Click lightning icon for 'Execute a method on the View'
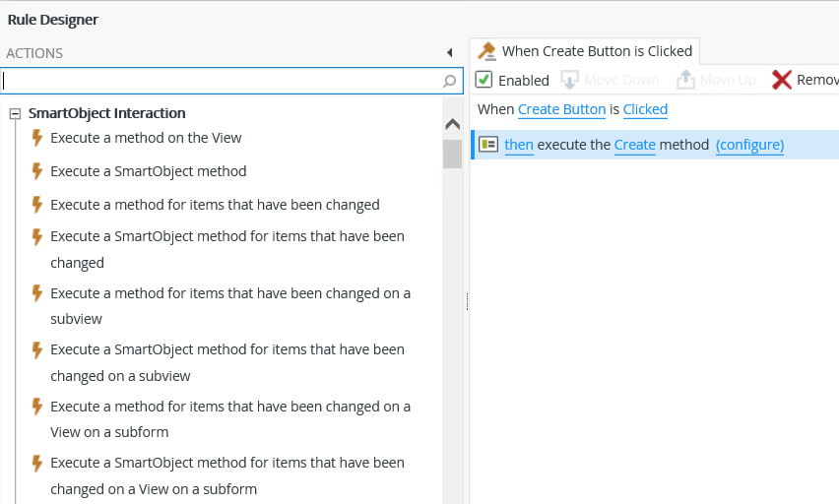The image size is (839, 504). [x=37, y=138]
